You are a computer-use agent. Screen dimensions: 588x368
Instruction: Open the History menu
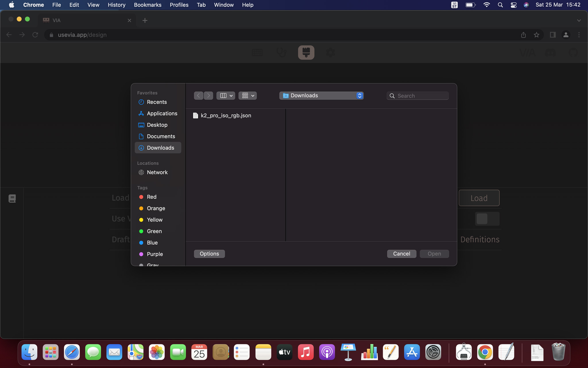(116, 5)
